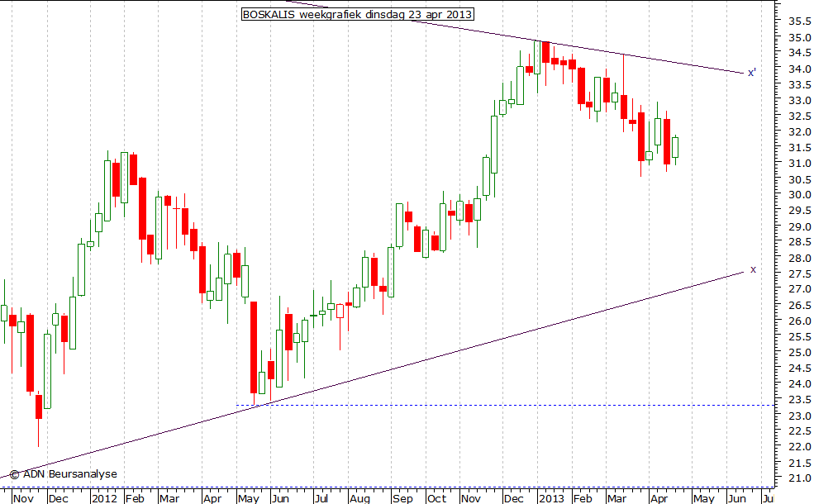Click the May label after 2013 on time axis
814x504 pixels.
(704, 498)
